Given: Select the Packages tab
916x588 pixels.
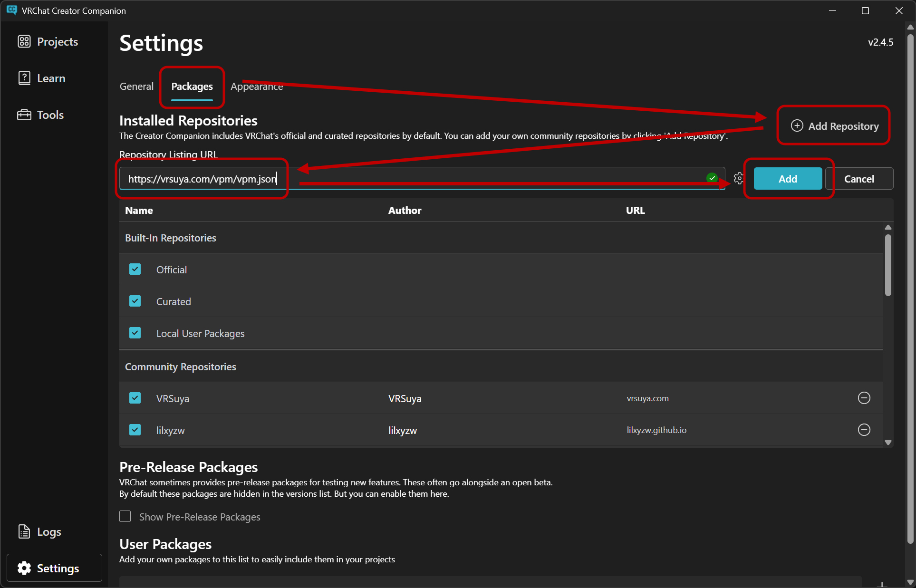Looking at the screenshot, I should [192, 87].
